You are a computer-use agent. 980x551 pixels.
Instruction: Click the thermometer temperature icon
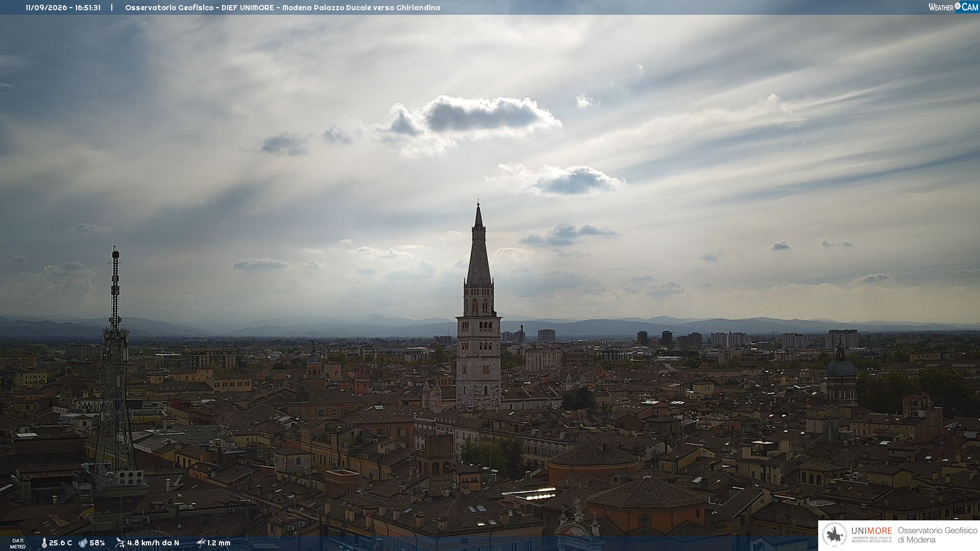44,543
